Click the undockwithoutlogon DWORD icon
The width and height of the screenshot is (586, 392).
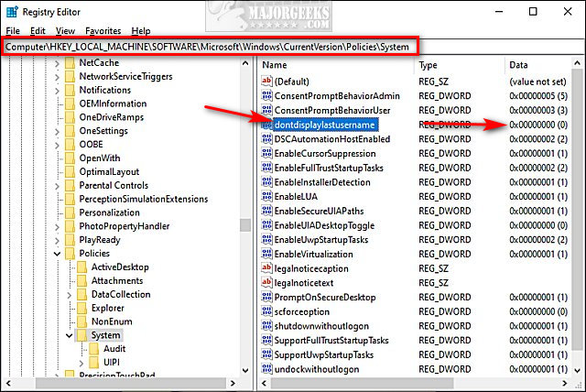click(266, 369)
